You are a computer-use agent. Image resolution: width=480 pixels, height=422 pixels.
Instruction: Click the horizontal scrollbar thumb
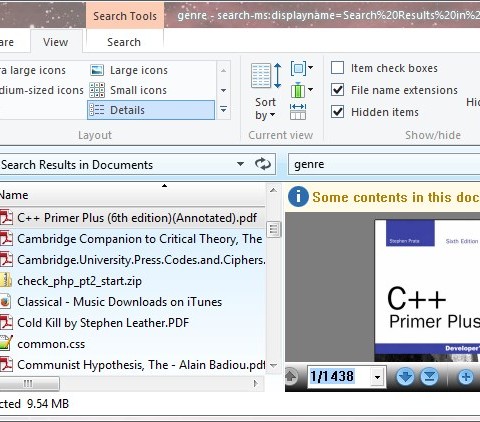pyautogui.click(x=29, y=384)
